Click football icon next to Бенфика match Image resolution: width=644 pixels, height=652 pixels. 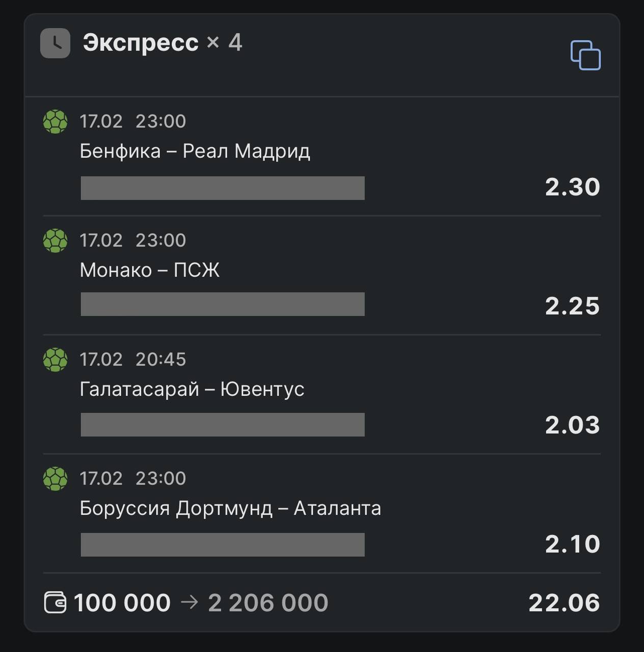click(55, 122)
